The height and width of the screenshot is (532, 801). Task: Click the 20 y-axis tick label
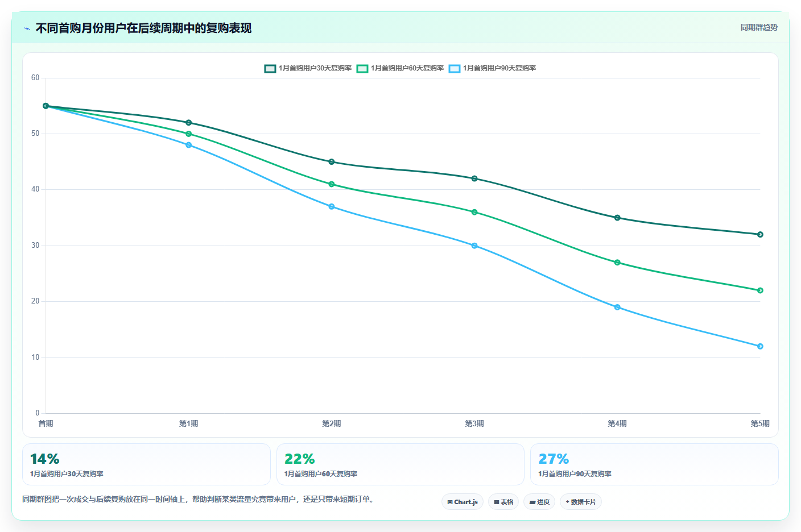click(35, 301)
